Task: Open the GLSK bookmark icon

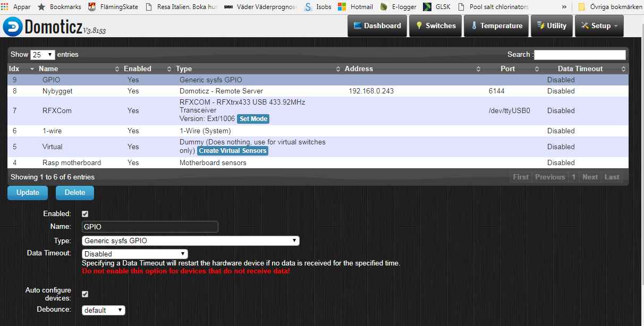Action: tap(427, 7)
